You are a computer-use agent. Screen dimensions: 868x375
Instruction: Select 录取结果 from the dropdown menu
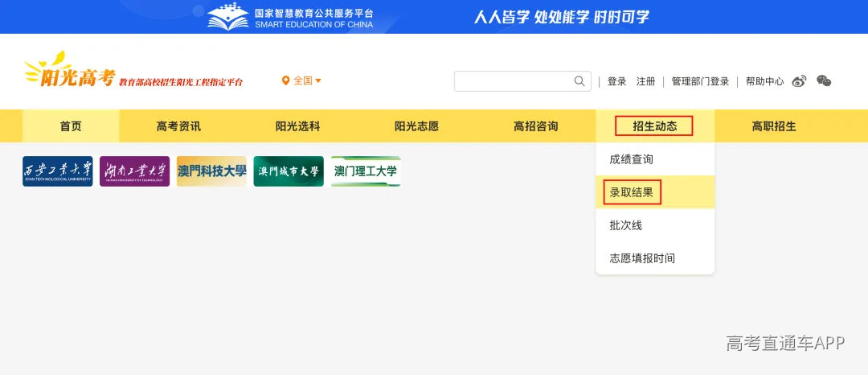(655, 192)
